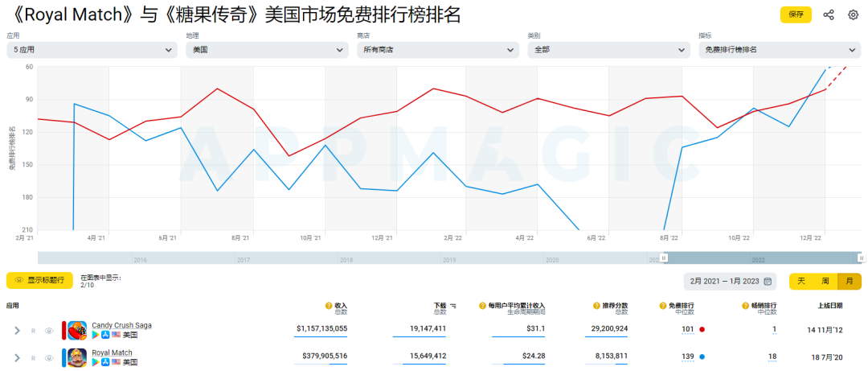Click the blue color bar for Royal Match
Viewport: 868px width, 371px height.
coord(63,357)
